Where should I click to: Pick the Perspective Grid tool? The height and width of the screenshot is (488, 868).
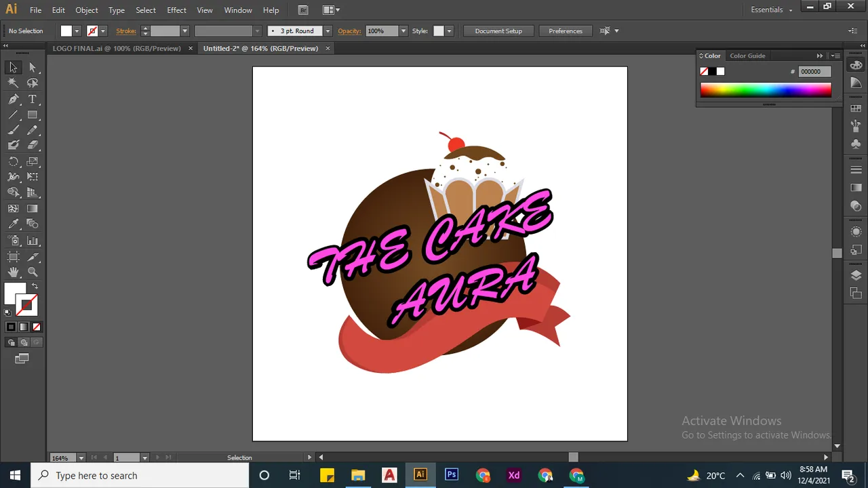point(33,192)
